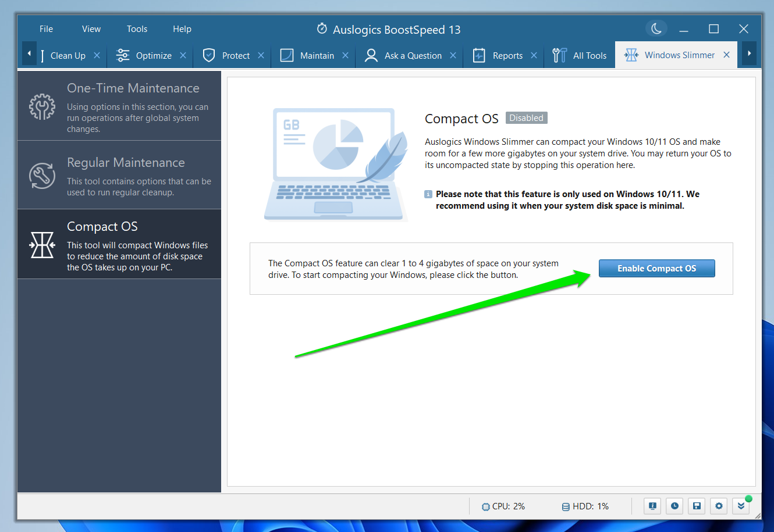
Task: Open the File menu
Action: (x=46, y=29)
